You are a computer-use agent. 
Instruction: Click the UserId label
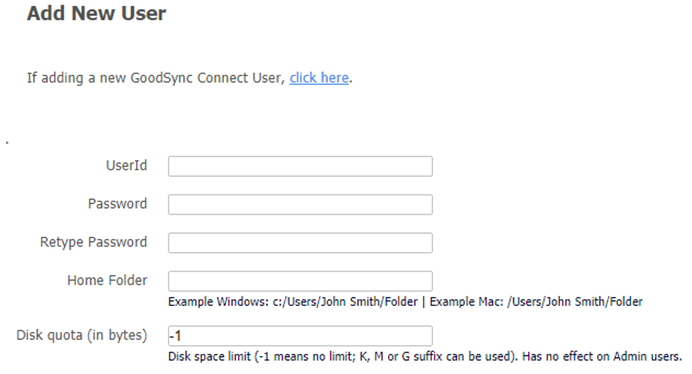[x=126, y=166]
